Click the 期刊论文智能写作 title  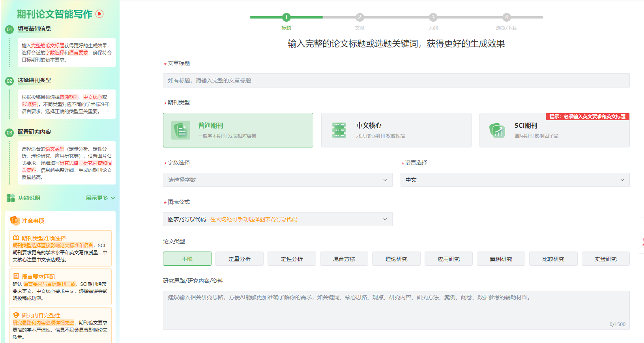[x=54, y=14]
